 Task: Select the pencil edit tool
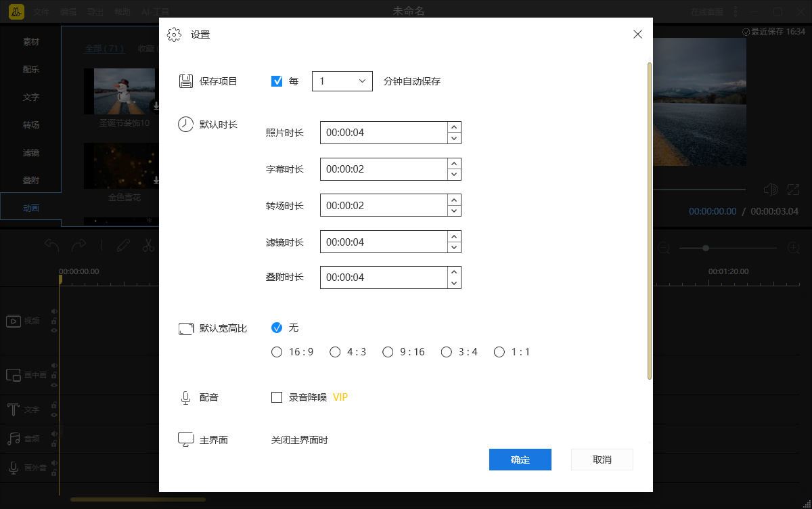[123, 246]
